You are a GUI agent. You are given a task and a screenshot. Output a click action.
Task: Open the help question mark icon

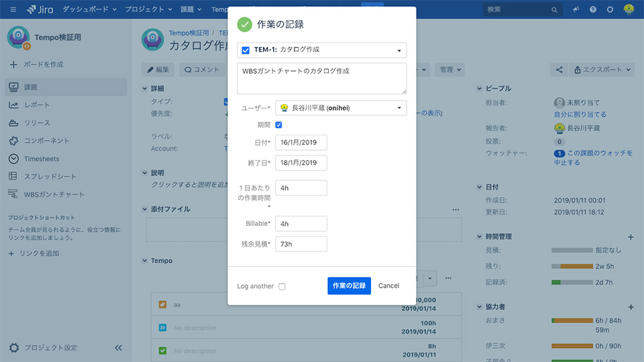pyautogui.click(x=593, y=9)
